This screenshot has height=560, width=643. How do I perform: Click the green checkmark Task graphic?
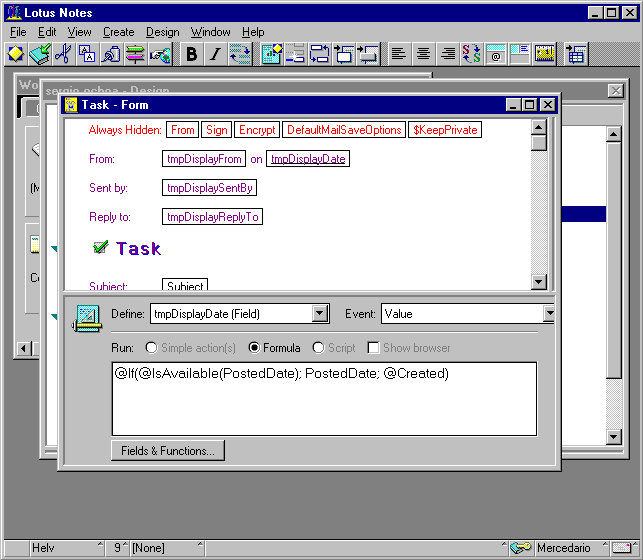click(x=100, y=247)
